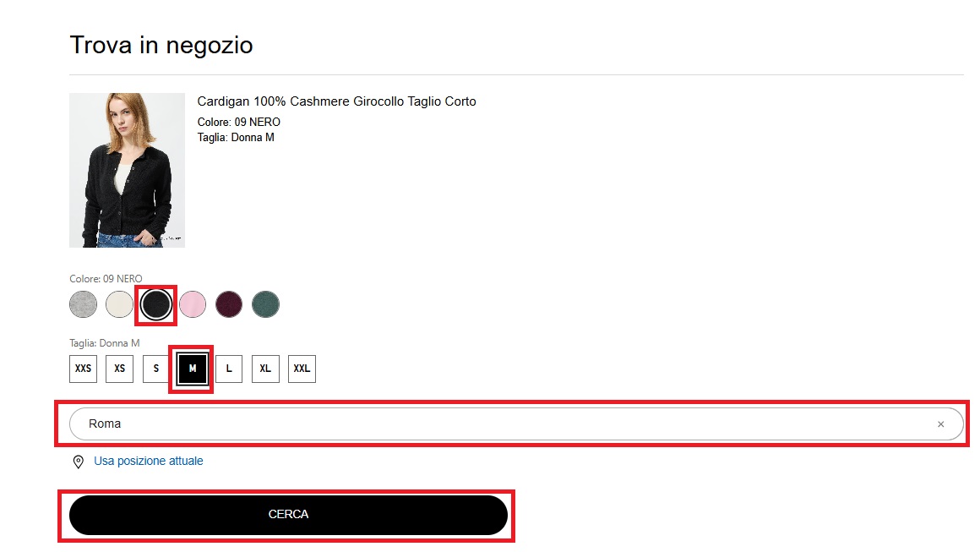Select size XXL
Viewport: 980px width, 552px height.
(x=302, y=369)
